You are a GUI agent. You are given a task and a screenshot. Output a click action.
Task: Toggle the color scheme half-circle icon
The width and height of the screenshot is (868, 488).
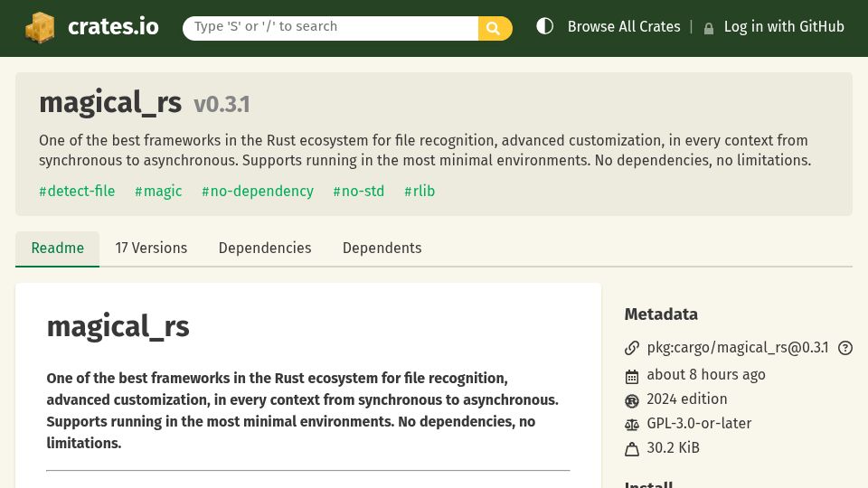point(544,26)
